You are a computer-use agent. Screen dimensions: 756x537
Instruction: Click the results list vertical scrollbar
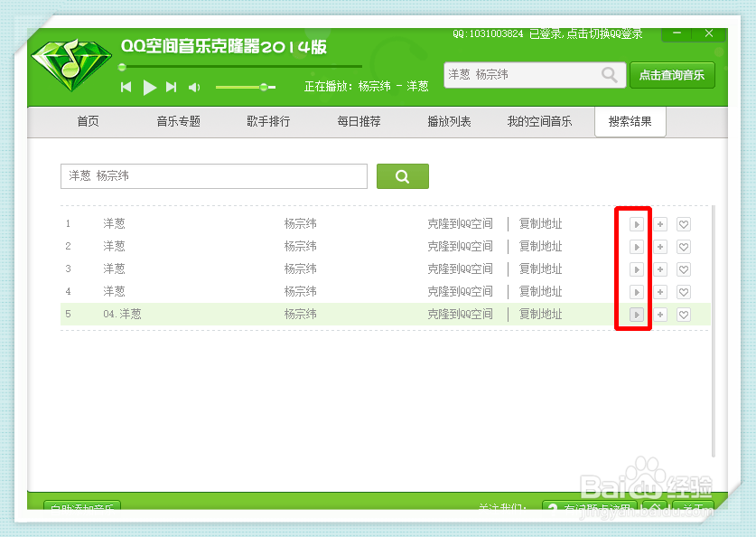tap(713, 331)
